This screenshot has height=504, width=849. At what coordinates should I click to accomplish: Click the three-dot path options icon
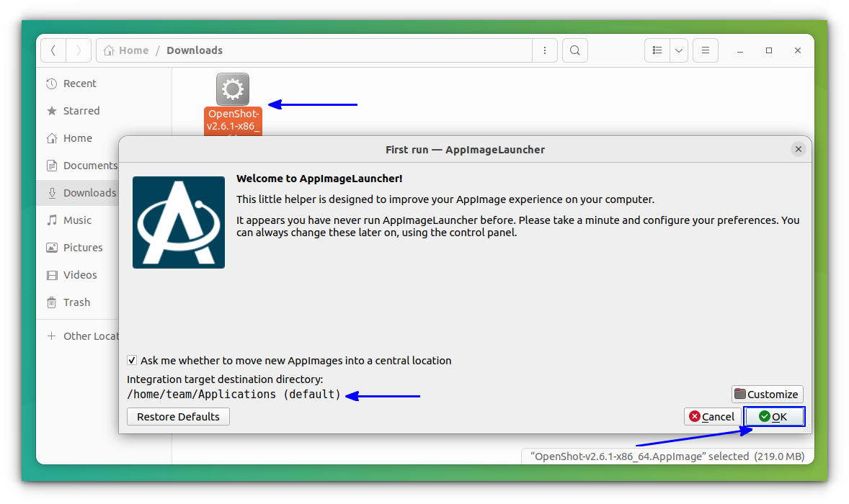pyautogui.click(x=545, y=50)
